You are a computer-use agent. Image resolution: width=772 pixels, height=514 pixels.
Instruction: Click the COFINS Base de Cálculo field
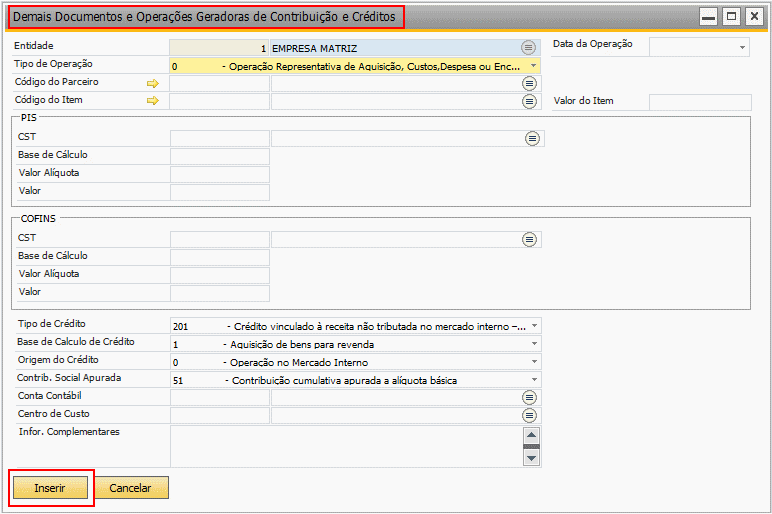click(220, 257)
